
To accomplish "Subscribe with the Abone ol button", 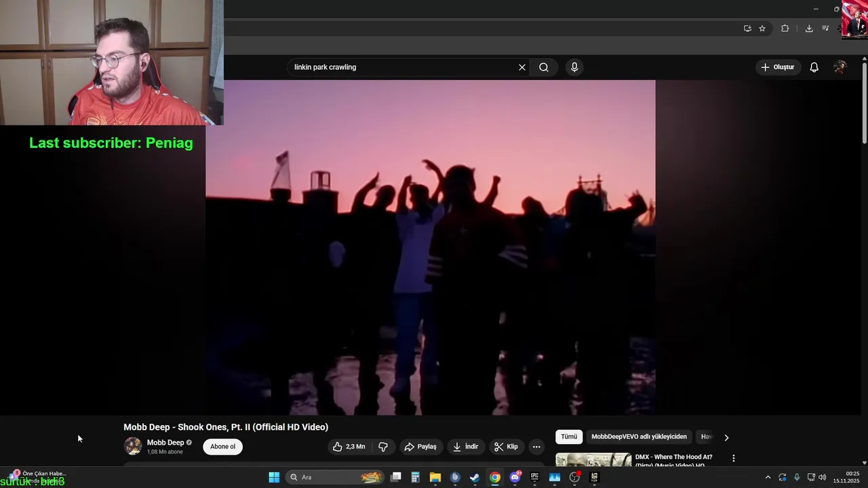I will click(x=222, y=447).
